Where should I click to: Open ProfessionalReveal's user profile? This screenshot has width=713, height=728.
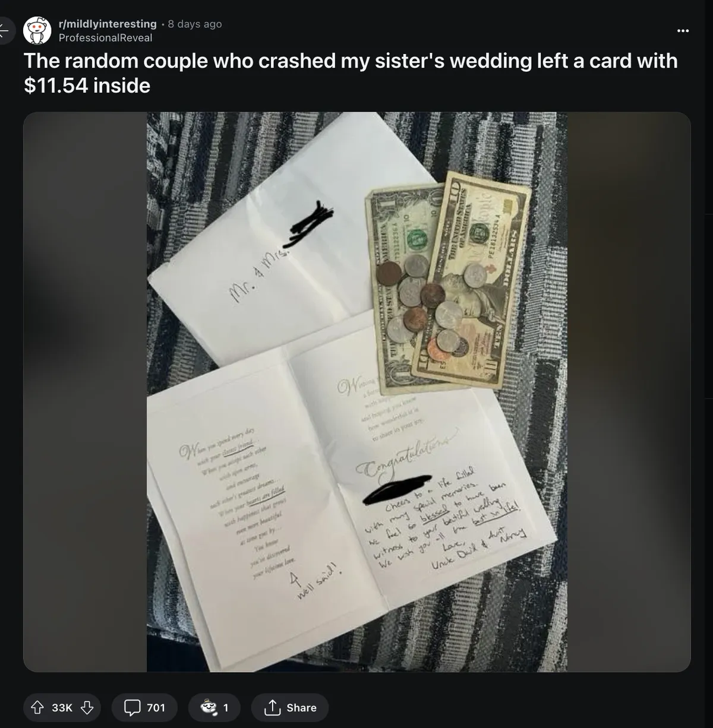point(105,37)
